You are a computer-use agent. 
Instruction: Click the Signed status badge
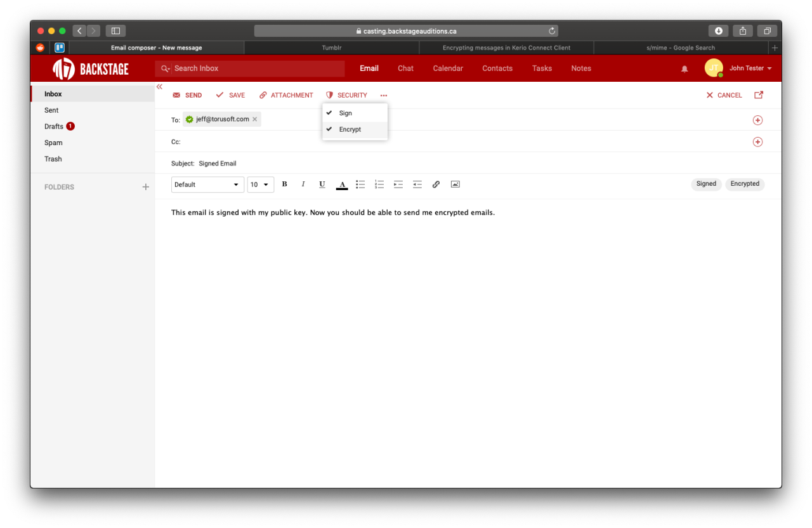click(706, 184)
